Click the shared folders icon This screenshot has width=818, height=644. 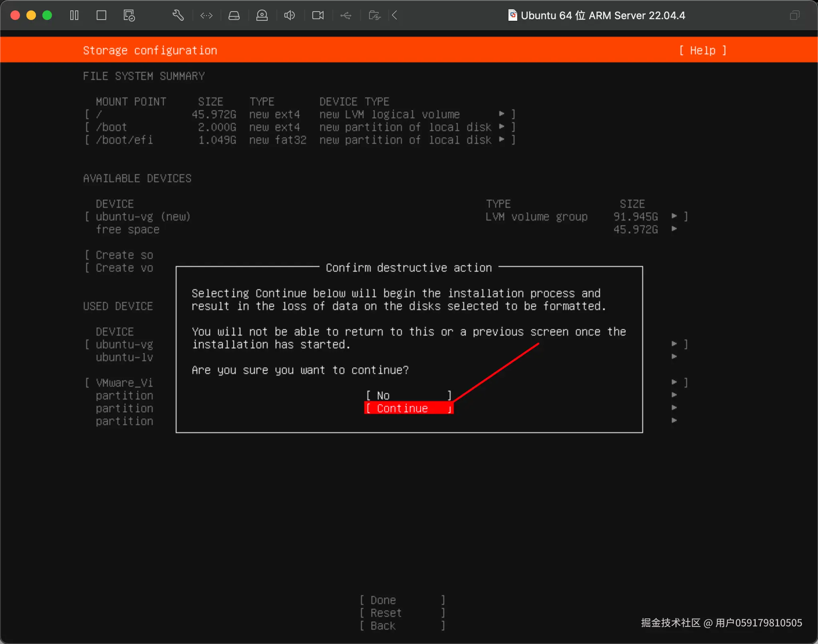(x=374, y=16)
